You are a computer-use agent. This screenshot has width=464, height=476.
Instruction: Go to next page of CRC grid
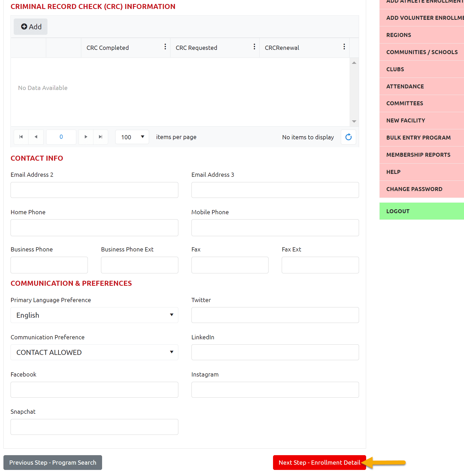pyautogui.click(x=86, y=137)
